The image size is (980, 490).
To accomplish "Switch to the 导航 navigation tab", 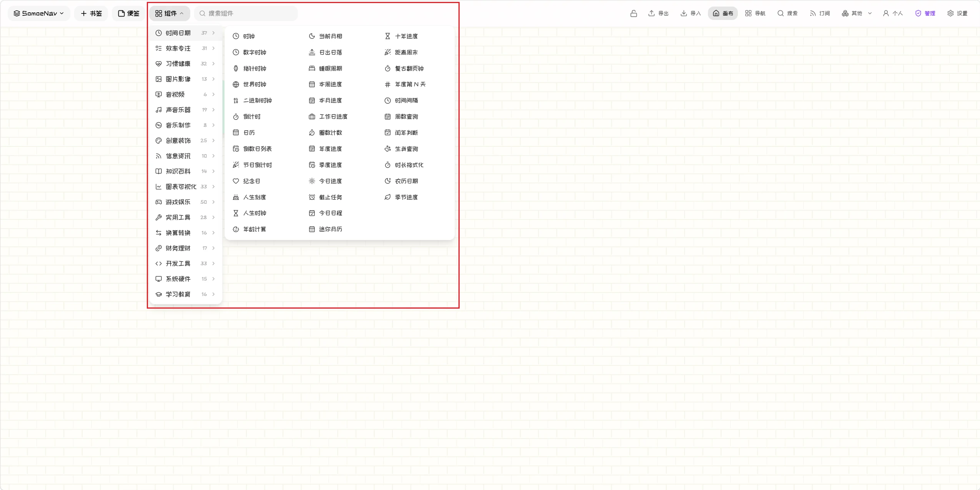I will (755, 13).
